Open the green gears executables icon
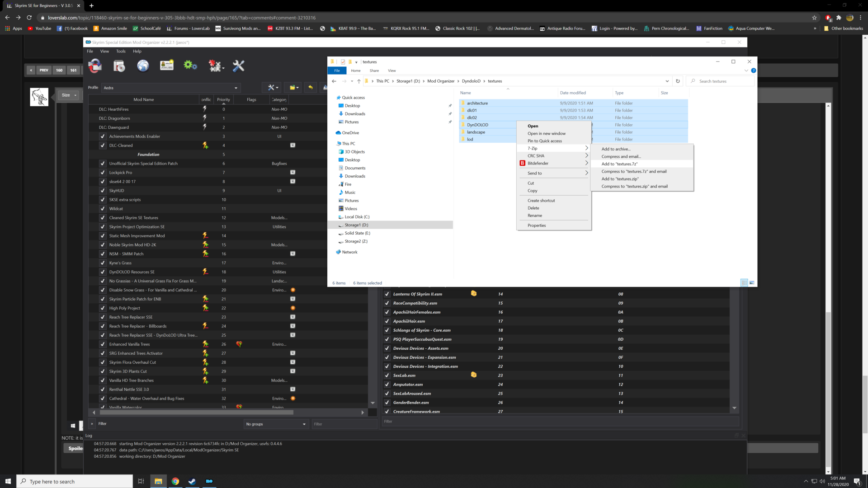868x488 pixels. click(x=190, y=66)
